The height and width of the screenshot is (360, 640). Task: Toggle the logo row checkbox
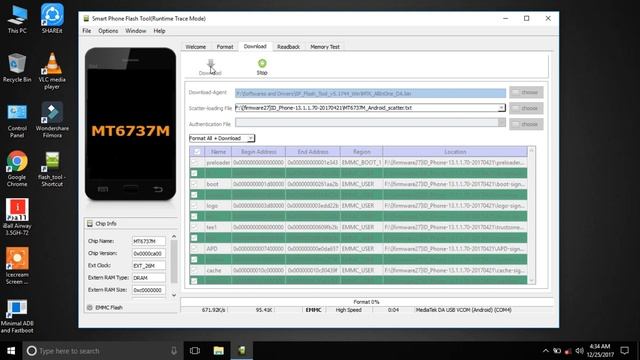click(x=194, y=206)
